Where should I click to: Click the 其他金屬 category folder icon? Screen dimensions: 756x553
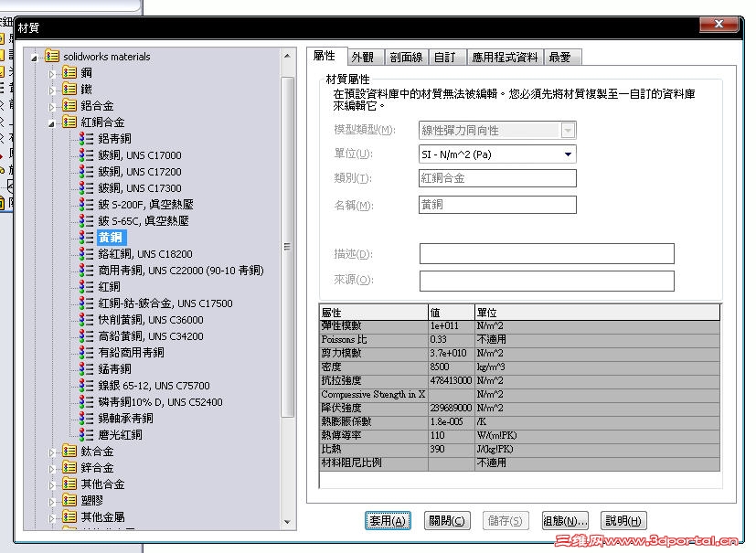coord(69,516)
